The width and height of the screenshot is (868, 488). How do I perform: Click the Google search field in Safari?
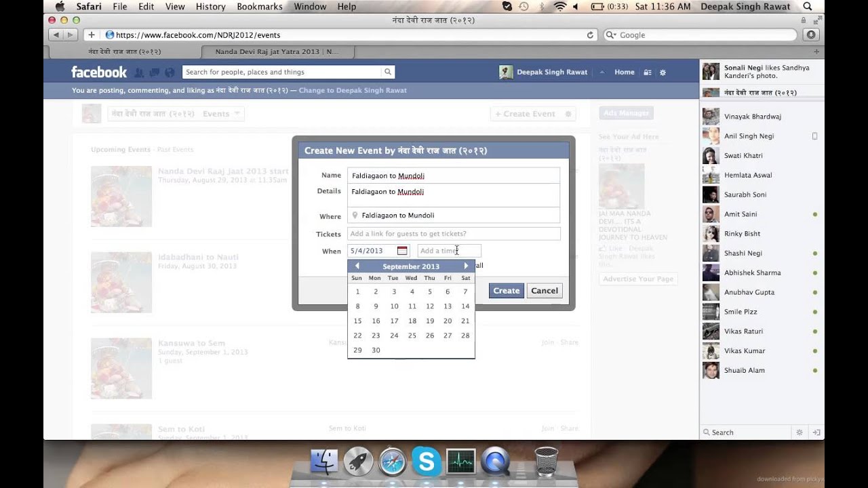coord(700,35)
